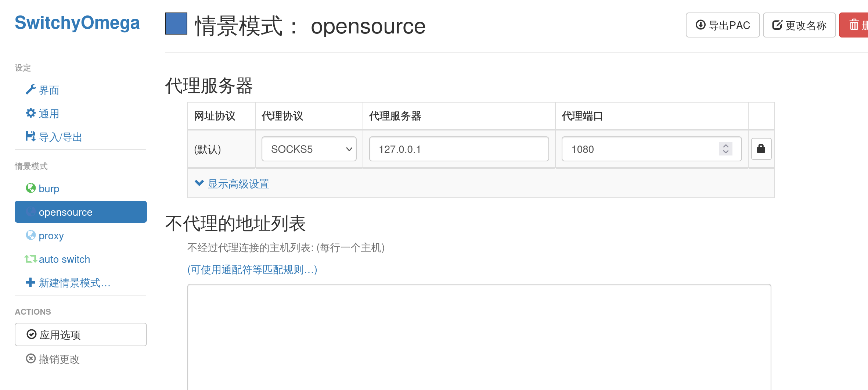Click the SwitchyOmega logo title
Screen dimensions: 868x390
coord(77,23)
